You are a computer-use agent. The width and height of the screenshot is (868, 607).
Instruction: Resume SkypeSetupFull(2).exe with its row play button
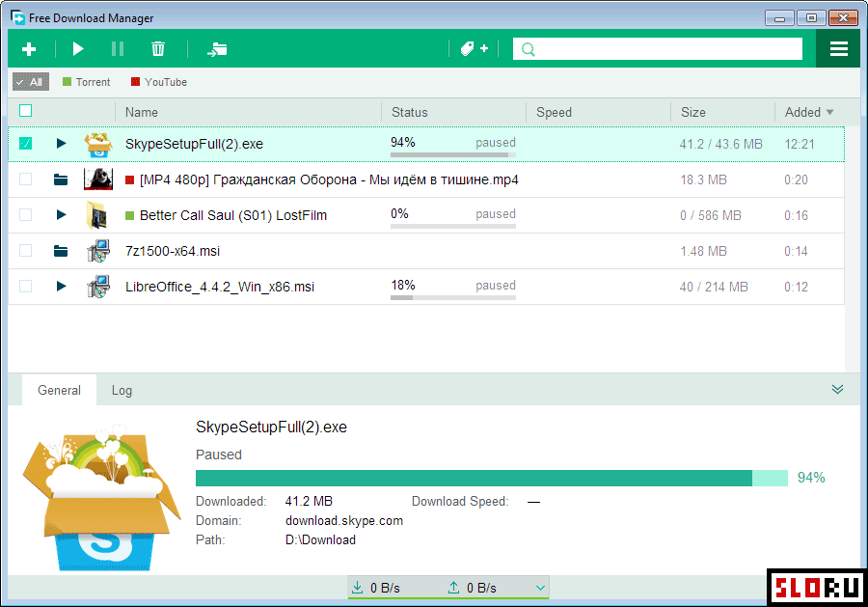click(61, 144)
